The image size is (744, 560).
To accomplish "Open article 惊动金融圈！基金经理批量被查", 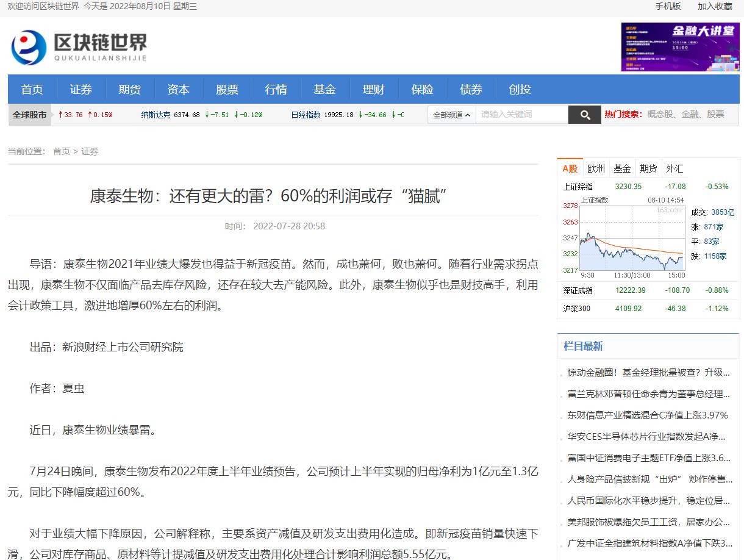I will (x=649, y=373).
